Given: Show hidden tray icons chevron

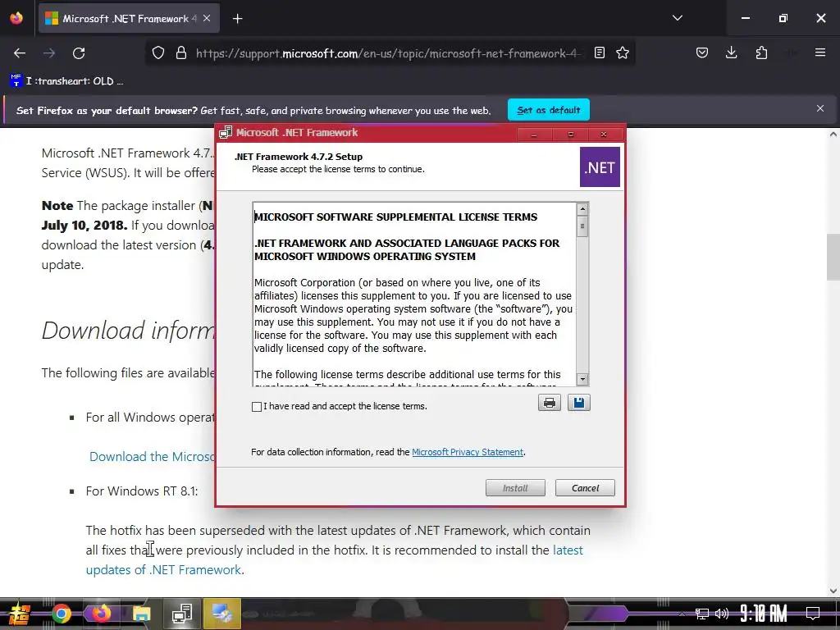Looking at the screenshot, I should pos(682,614).
